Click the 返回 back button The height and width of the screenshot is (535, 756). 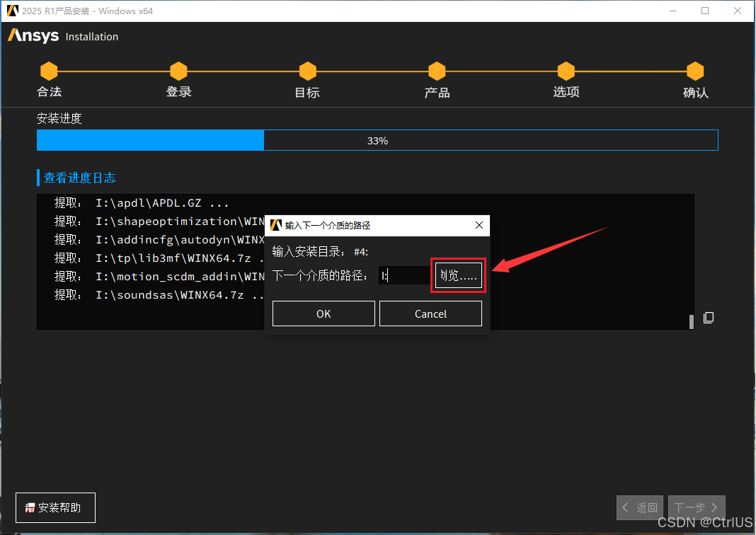[640, 507]
